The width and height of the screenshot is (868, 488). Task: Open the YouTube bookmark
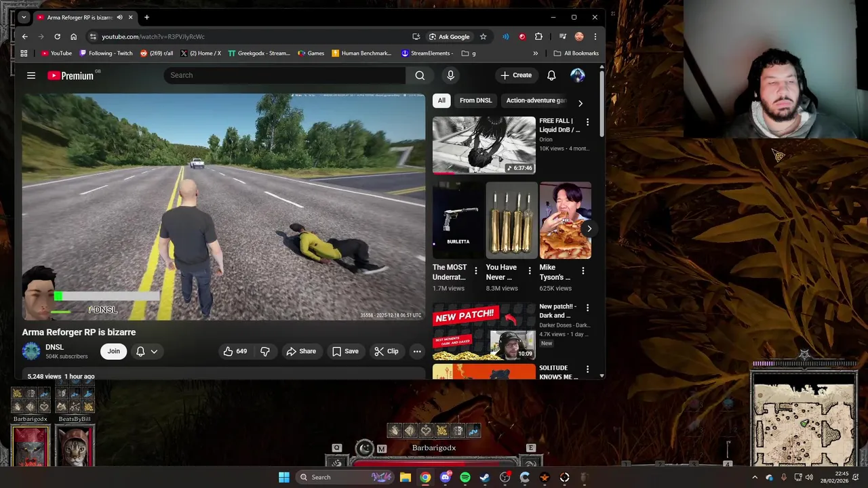56,54
